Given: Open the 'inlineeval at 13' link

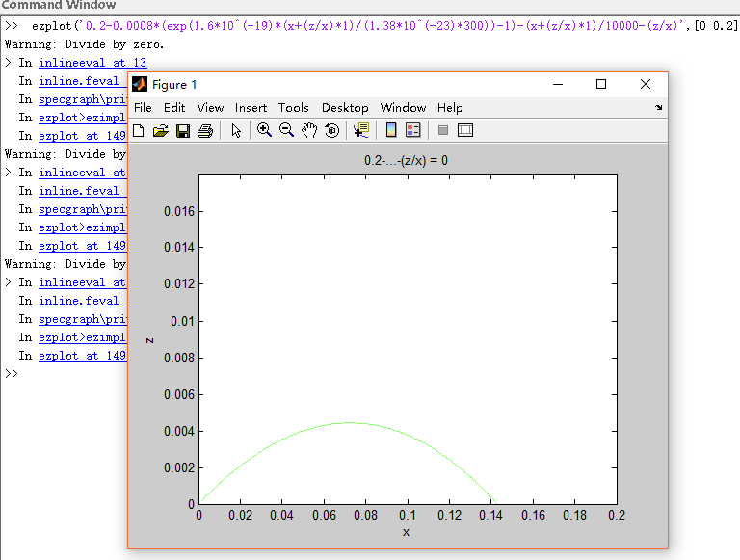Looking at the screenshot, I should pos(92,63).
